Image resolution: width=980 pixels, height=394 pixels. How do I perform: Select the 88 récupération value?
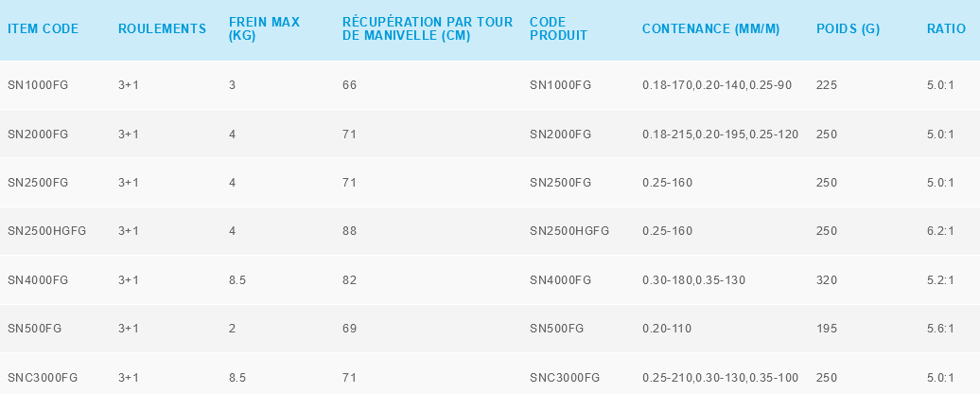coord(349,231)
